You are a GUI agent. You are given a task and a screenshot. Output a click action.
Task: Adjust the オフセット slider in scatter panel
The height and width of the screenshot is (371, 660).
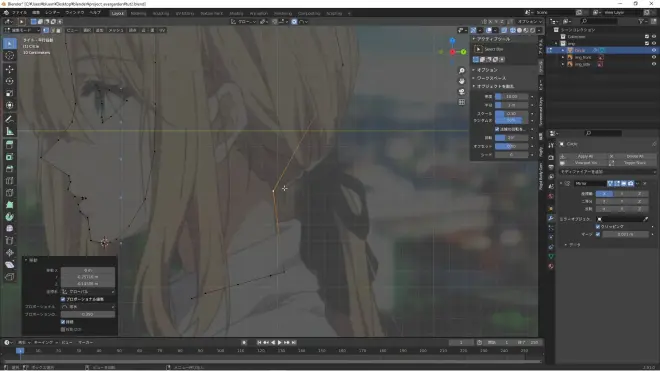[511, 147]
